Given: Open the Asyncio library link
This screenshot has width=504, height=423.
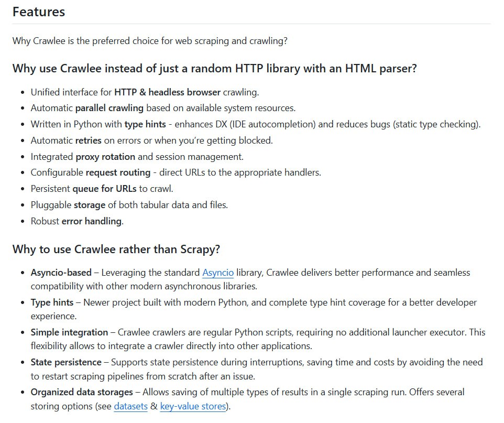Looking at the screenshot, I should click(217, 273).
